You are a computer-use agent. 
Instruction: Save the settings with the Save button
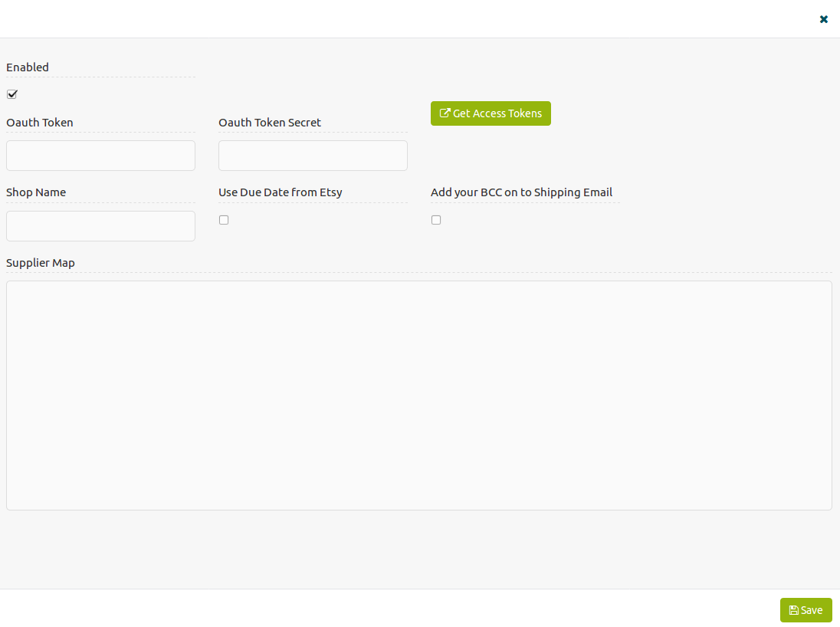pos(806,610)
